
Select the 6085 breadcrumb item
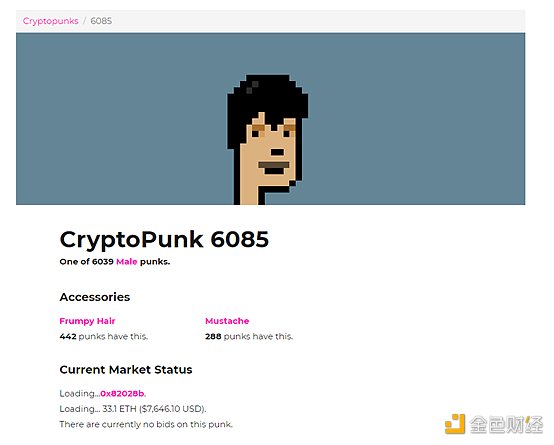tap(101, 21)
